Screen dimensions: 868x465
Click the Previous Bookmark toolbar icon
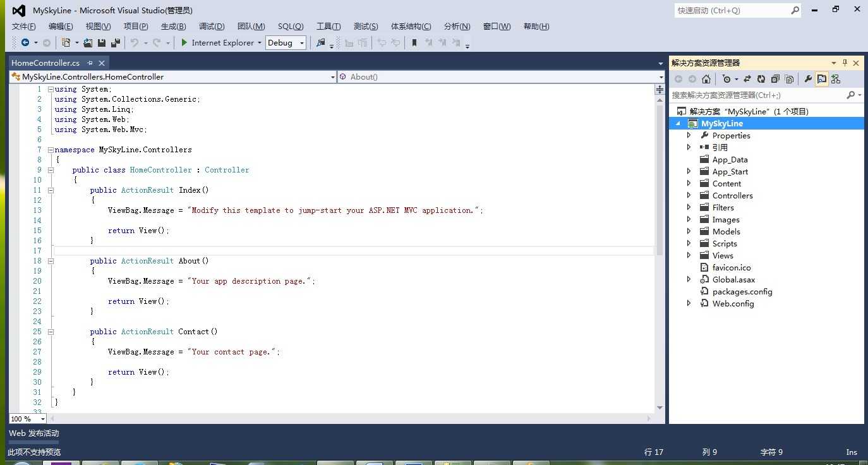[428, 42]
